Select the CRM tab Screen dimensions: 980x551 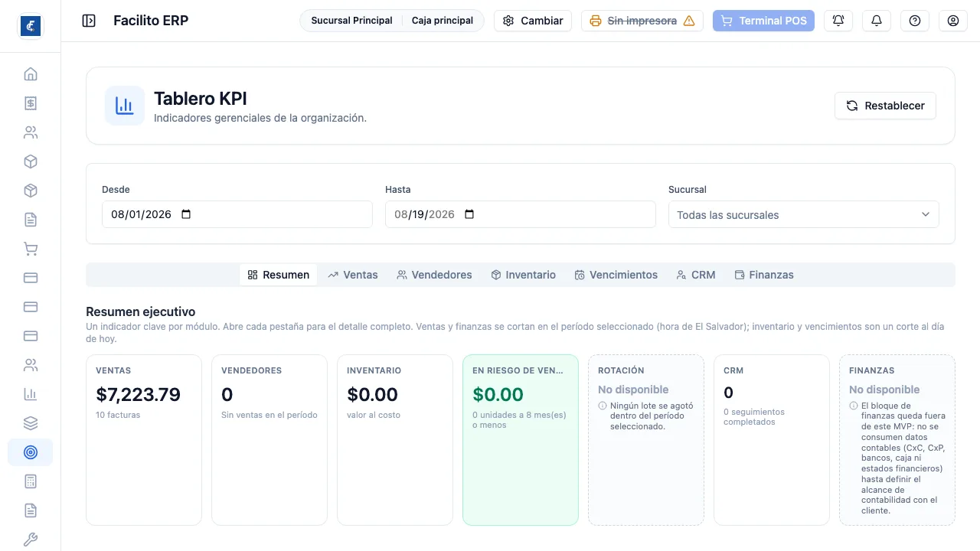click(x=696, y=275)
